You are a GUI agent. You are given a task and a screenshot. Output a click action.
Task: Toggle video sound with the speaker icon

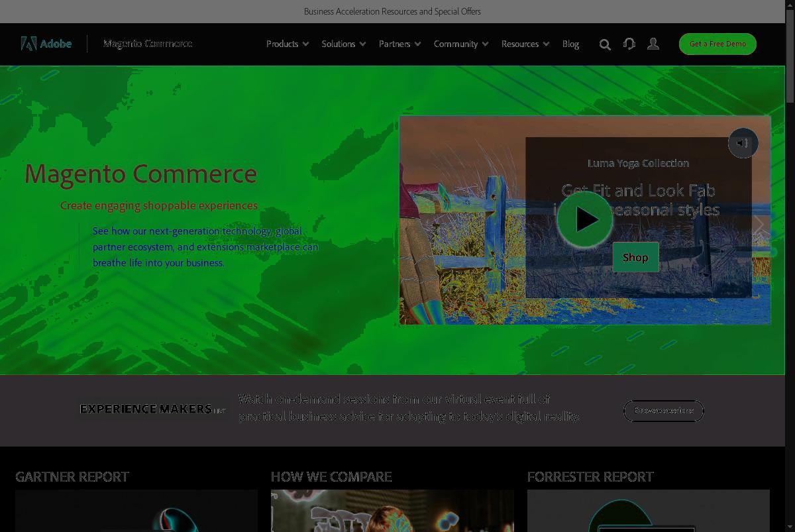743,143
